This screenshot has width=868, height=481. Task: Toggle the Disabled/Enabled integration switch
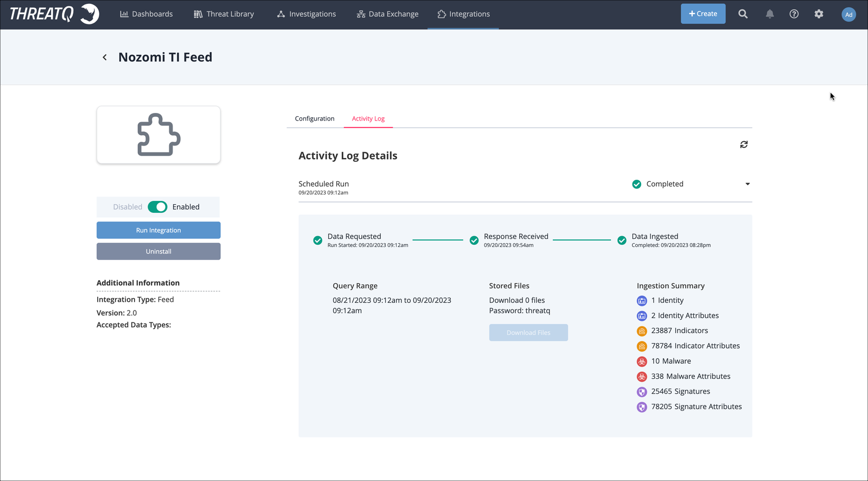(157, 207)
